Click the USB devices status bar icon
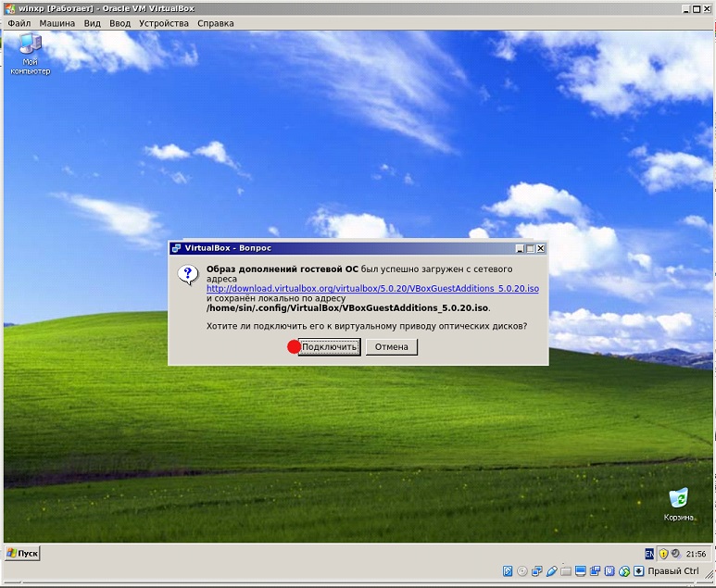This screenshot has height=588, width=716. click(x=552, y=571)
